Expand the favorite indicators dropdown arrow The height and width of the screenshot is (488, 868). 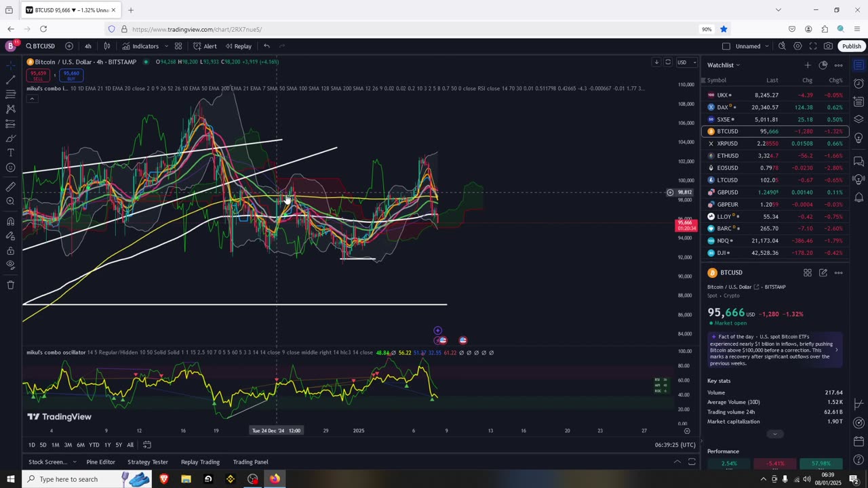(x=165, y=46)
